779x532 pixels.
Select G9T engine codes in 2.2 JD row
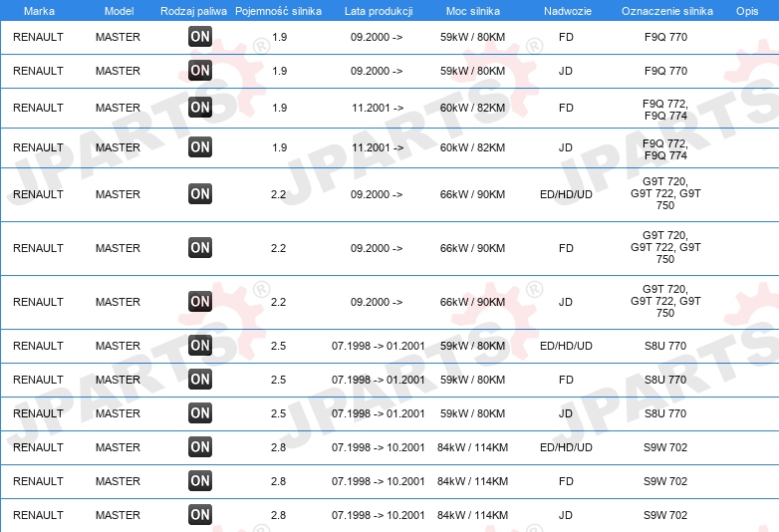pyautogui.click(x=665, y=301)
